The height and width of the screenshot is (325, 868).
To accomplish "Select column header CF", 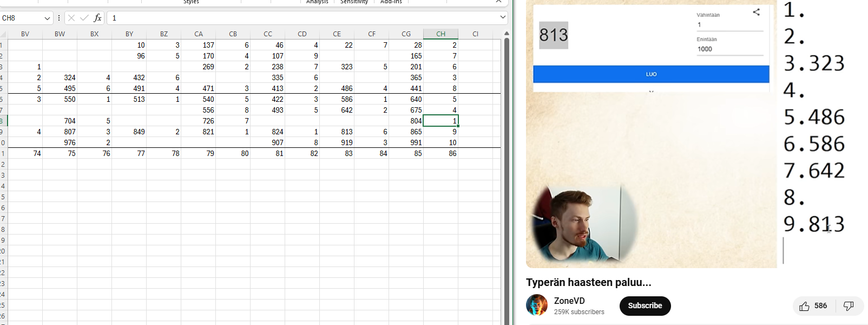I will (x=371, y=34).
